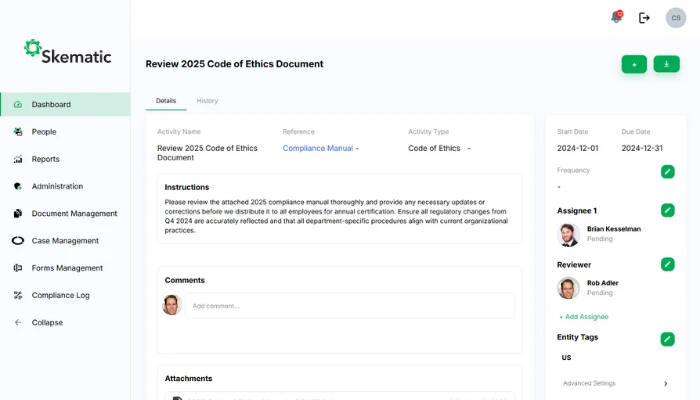Open the People section in the sidebar

pyautogui.click(x=44, y=132)
